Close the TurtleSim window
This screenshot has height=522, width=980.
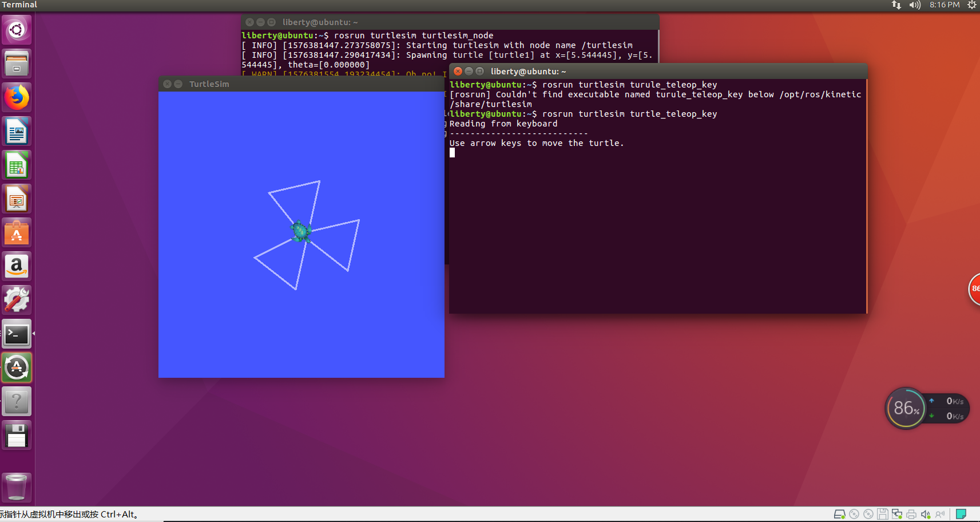(x=167, y=84)
